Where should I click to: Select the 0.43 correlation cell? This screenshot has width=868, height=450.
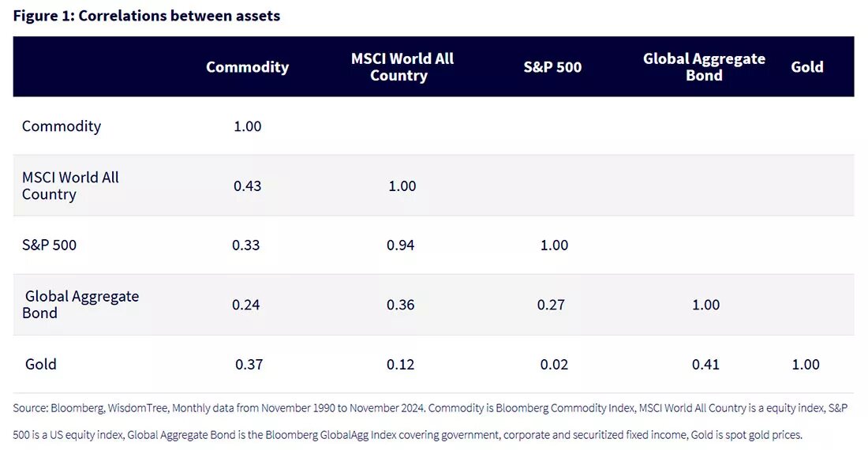247,186
